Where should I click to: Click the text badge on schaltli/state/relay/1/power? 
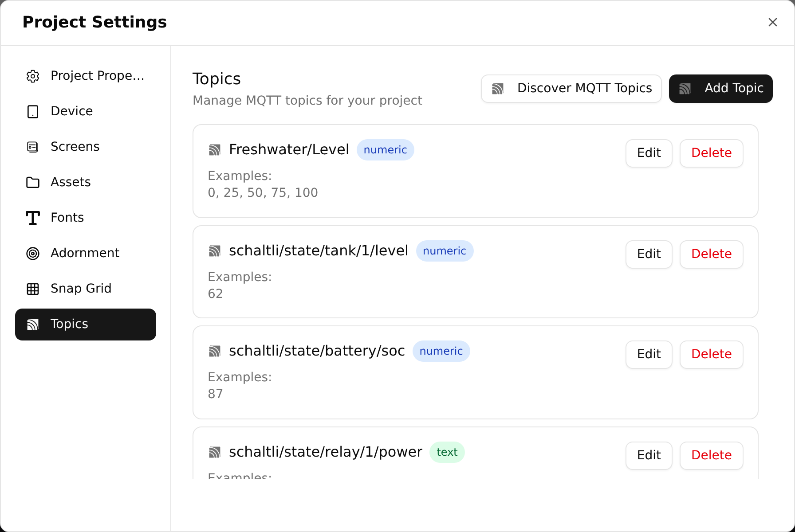click(x=447, y=452)
